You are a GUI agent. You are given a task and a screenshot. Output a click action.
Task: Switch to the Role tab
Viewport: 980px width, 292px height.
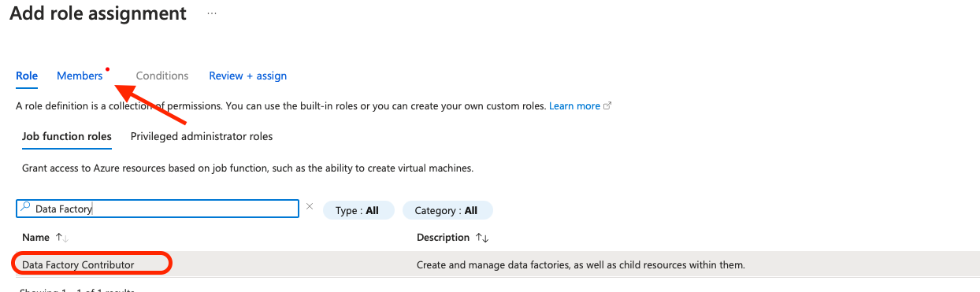click(x=27, y=76)
